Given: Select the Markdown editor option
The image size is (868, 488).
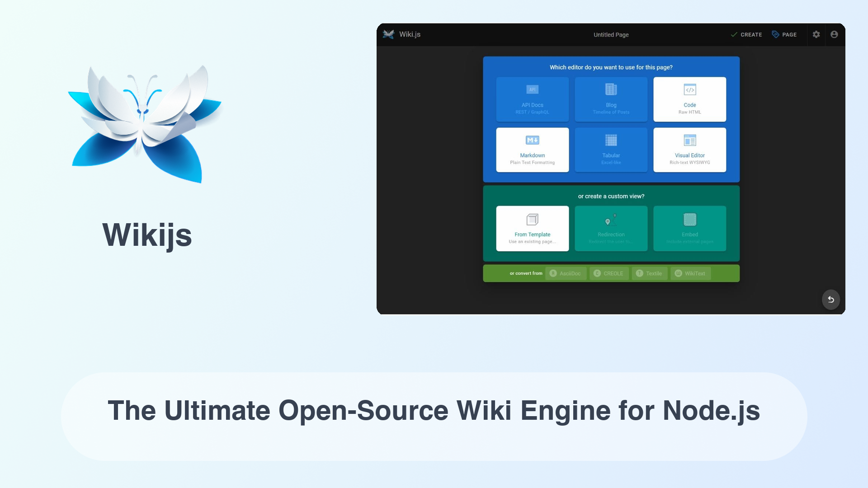Looking at the screenshot, I should (532, 149).
